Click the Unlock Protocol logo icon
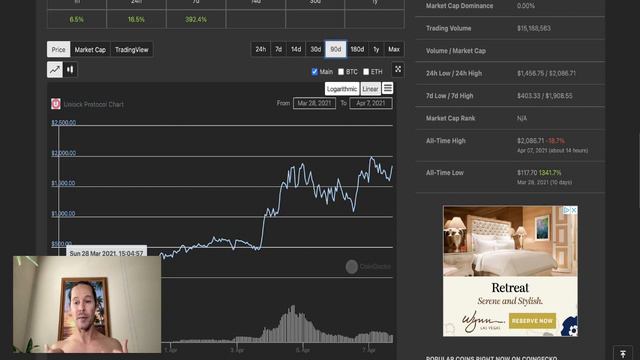 coord(56,104)
